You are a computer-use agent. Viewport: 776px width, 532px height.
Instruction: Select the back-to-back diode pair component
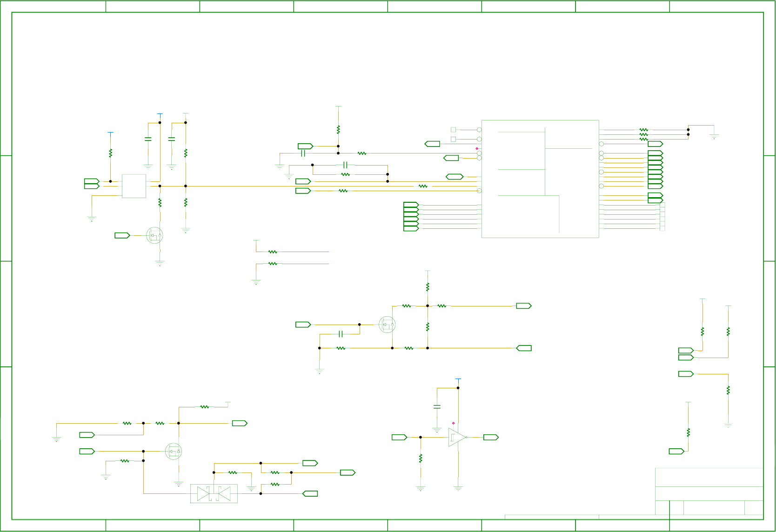pos(214,493)
